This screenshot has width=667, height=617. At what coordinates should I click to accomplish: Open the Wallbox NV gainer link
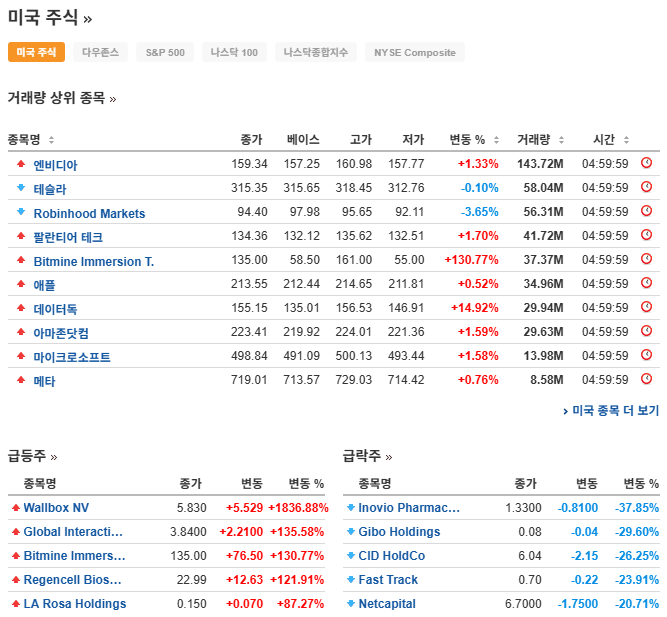point(56,508)
